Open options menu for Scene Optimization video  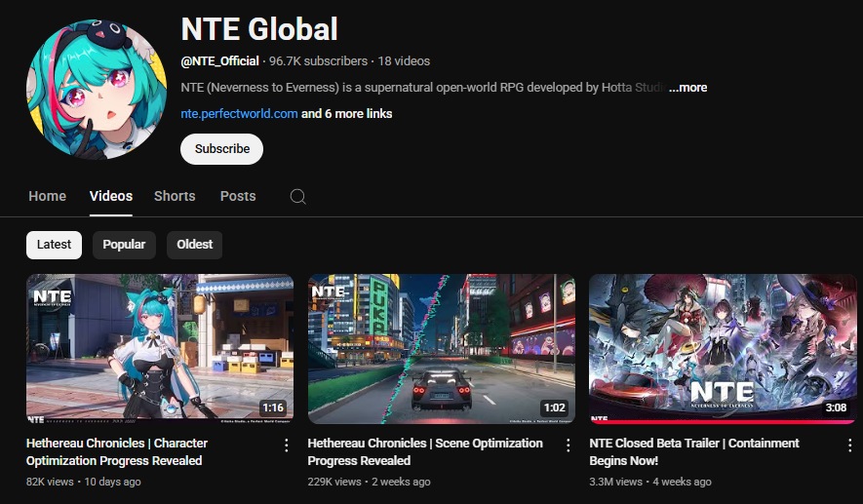click(x=568, y=446)
